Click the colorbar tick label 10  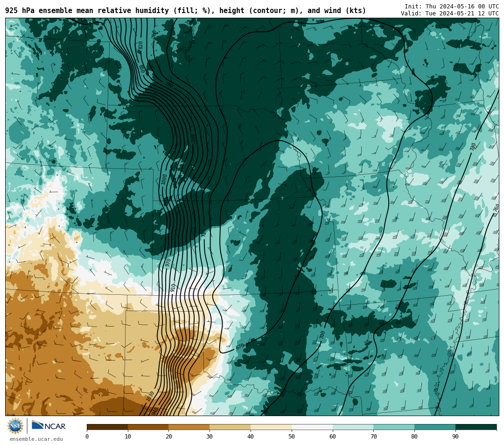[x=128, y=436]
